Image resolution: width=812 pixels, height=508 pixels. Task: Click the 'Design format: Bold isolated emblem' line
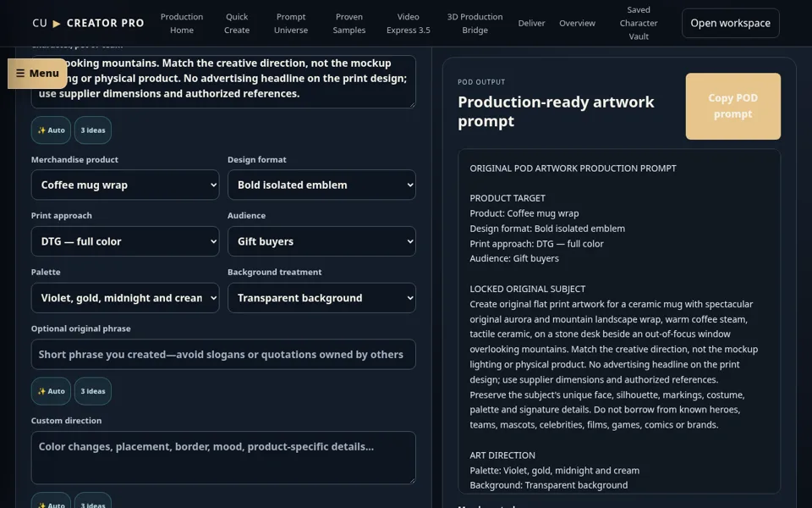point(547,229)
